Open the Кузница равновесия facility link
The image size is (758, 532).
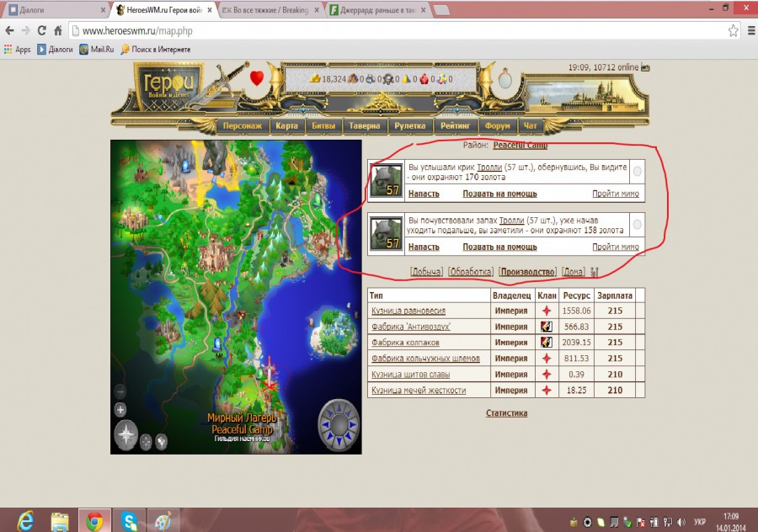pyautogui.click(x=408, y=311)
